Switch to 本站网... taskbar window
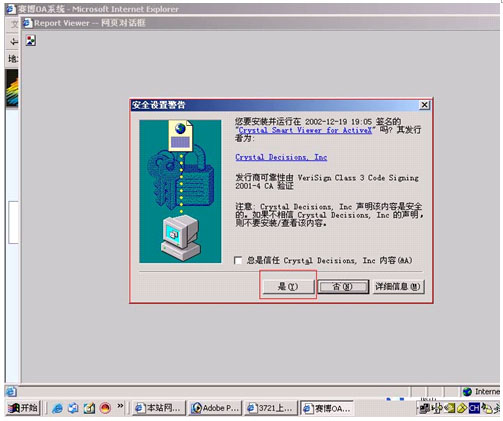 pyautogui.click(x=159, y=408)
